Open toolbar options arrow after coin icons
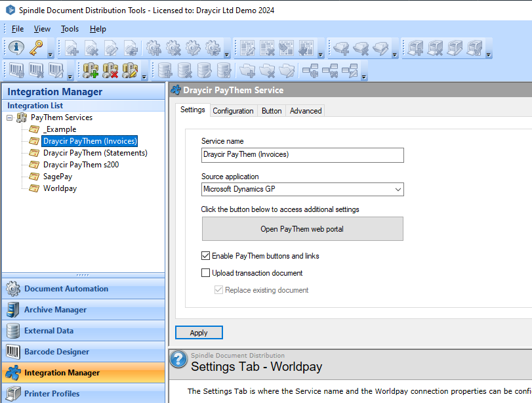This screenshot has width=532, height=403. pos(144,77)
